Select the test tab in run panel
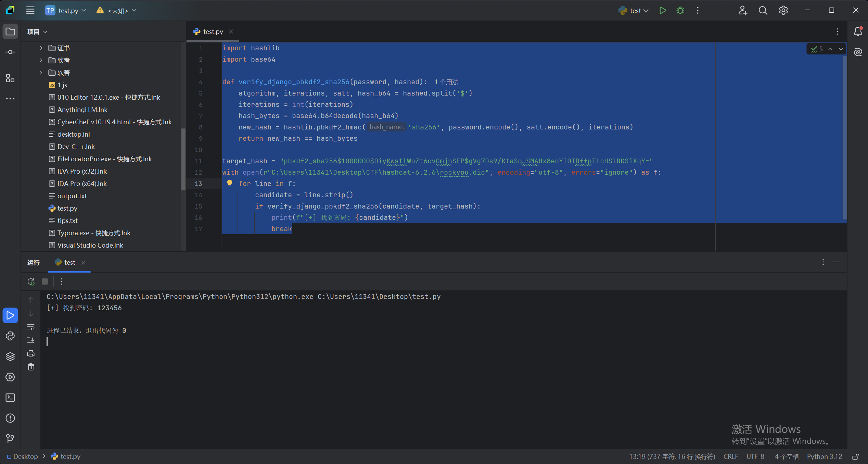 (69, 262)
